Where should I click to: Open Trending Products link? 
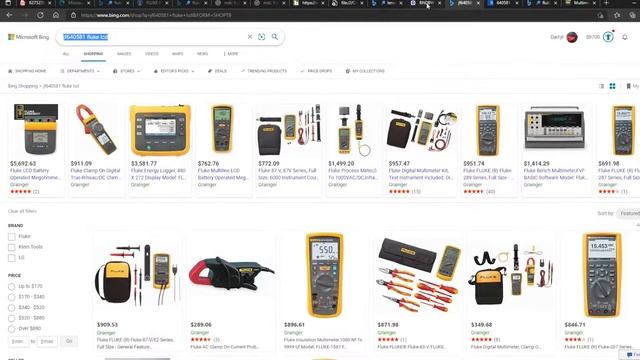coord(264,71)
